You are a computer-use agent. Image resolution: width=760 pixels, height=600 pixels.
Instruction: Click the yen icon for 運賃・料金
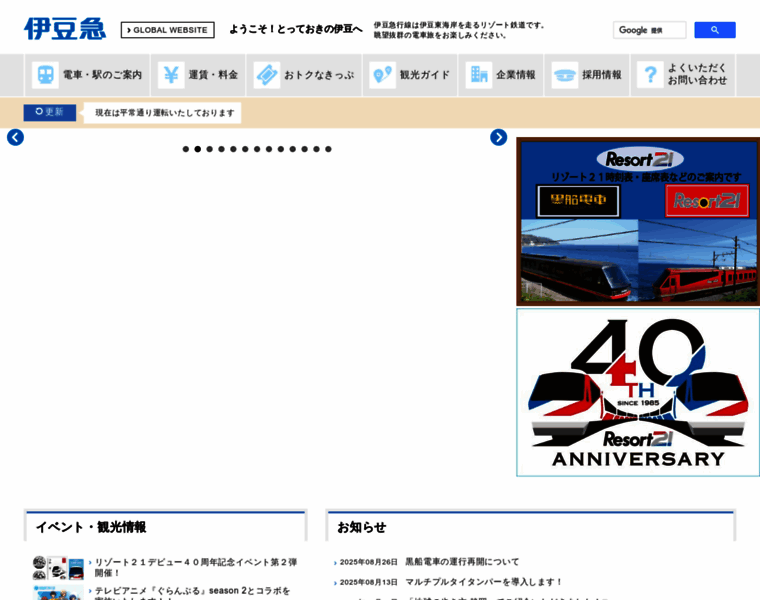point(171,75)
